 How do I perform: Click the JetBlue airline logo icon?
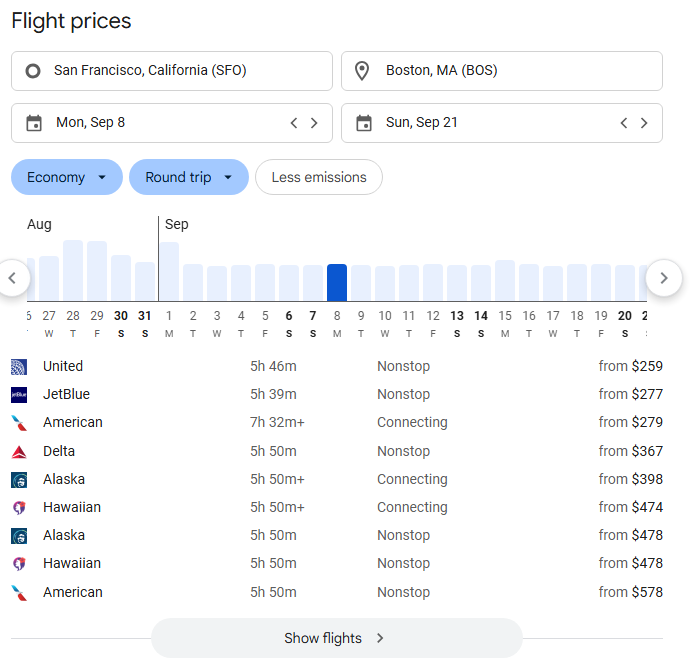pos(19,395)
